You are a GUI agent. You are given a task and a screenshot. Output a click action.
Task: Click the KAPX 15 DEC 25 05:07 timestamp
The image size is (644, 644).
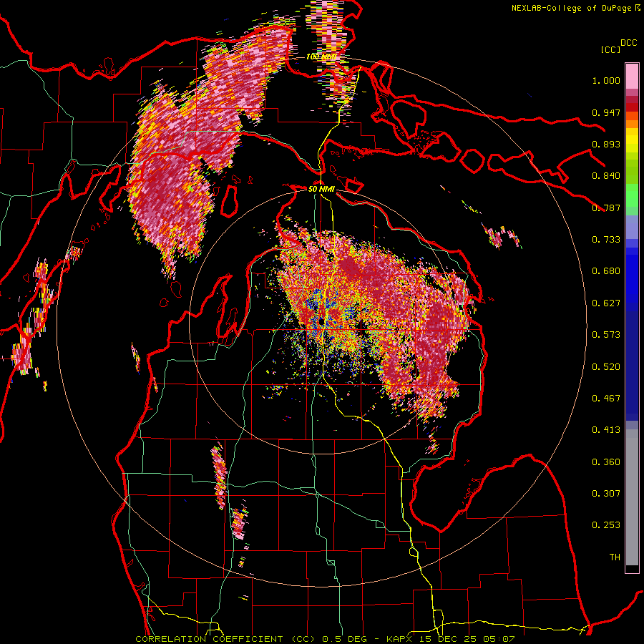[x=450, y=639]
